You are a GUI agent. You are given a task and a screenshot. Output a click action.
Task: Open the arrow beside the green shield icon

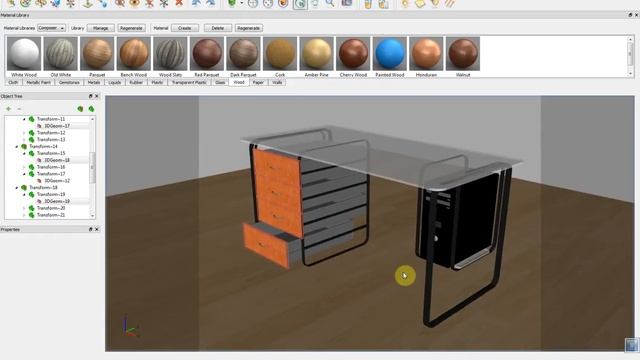click(x=241, y=3)
